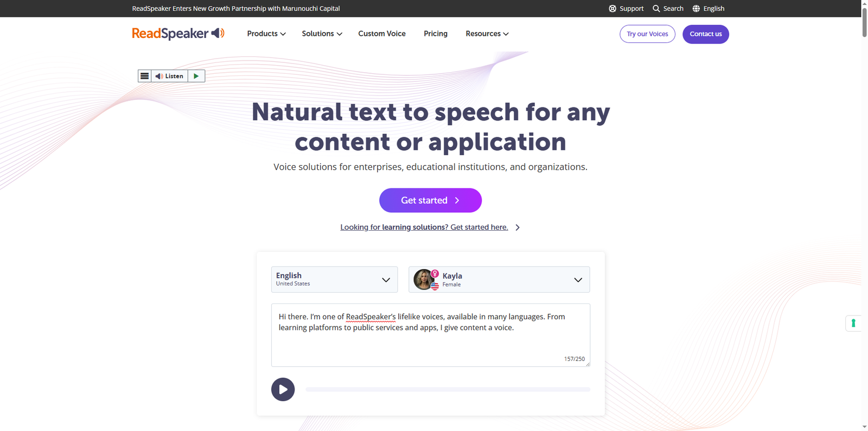Click the Contact us button
This screenshot has height=431, width=868.
click(x=706, y=34)
